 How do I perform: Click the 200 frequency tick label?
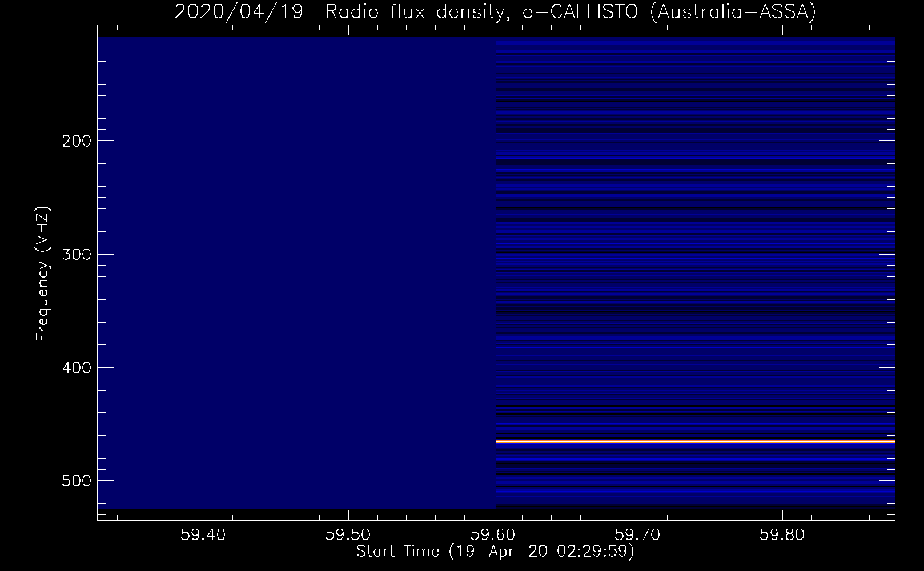point(76,141)
